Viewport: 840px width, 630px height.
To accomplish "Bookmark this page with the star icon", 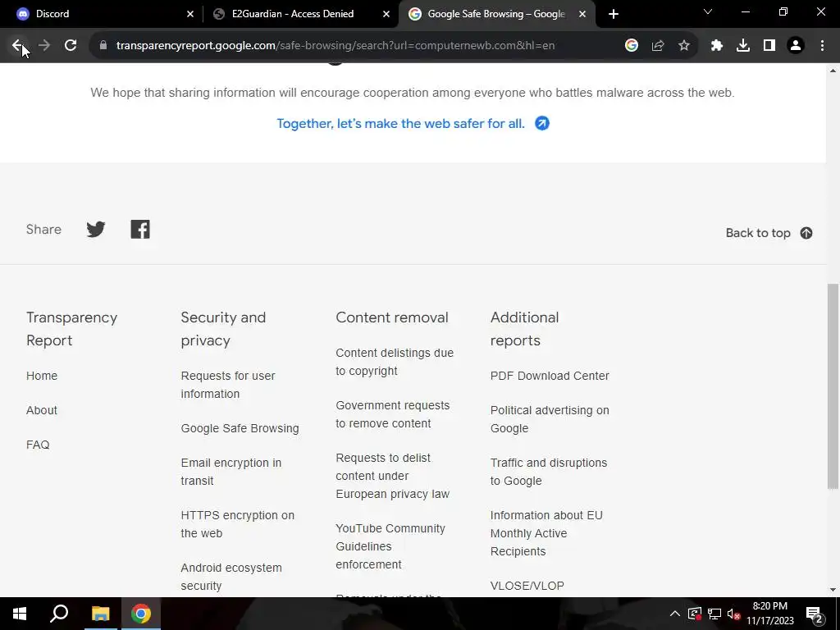I will point(684,46).
